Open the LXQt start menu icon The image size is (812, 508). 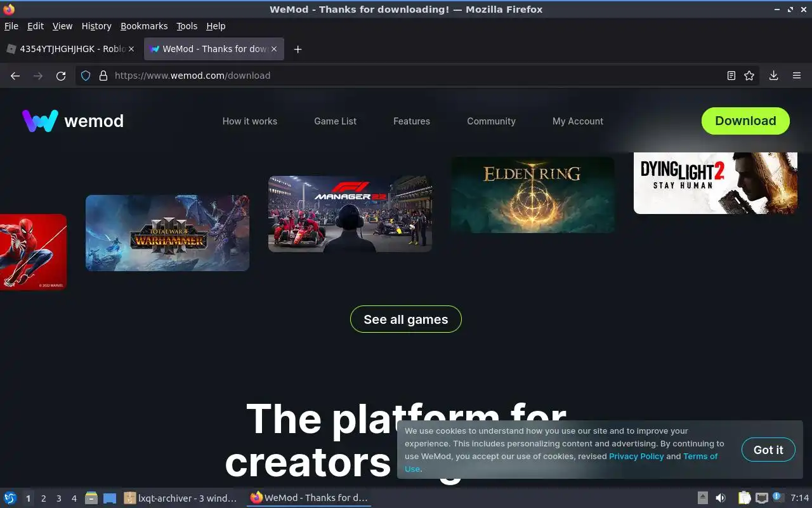click(10, 498)
